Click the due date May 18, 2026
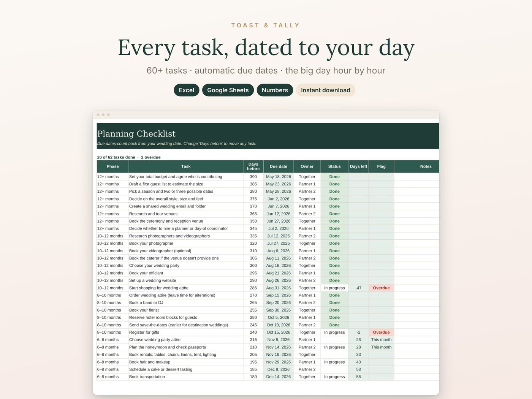Viewport: 532px width, 399px height. click(279, 177)
